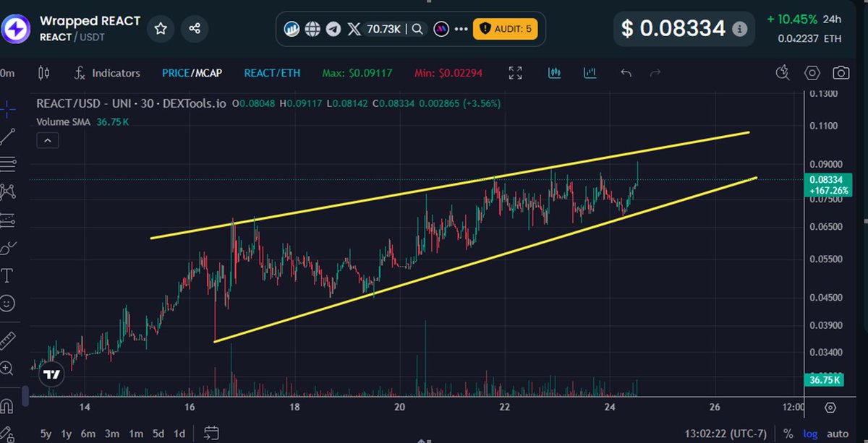Select the zoom in tool

pos(8,368)
